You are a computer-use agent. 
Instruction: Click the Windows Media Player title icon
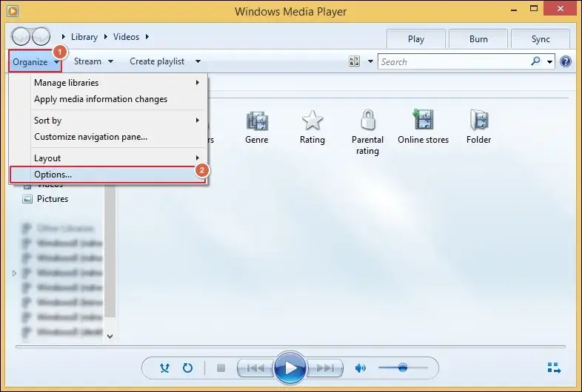click(13, 11)
